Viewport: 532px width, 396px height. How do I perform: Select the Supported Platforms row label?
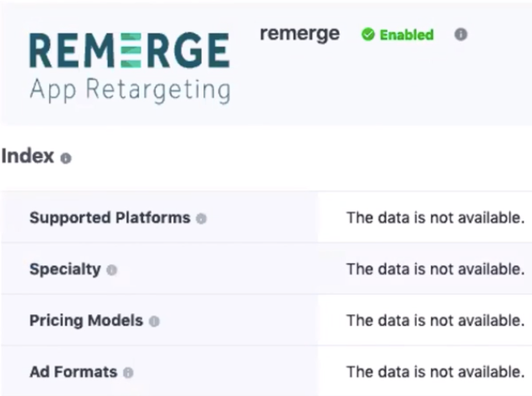point(110,218)
